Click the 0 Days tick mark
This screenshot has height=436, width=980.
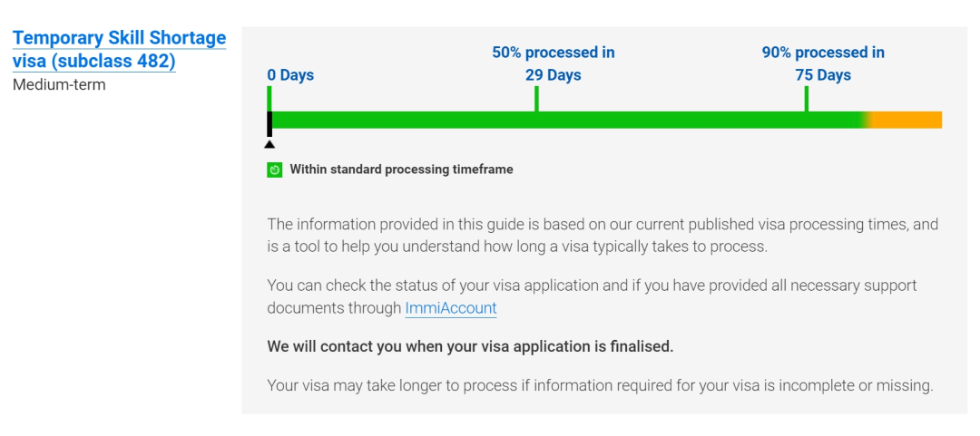pyautogui.click(x=269, y=96)
